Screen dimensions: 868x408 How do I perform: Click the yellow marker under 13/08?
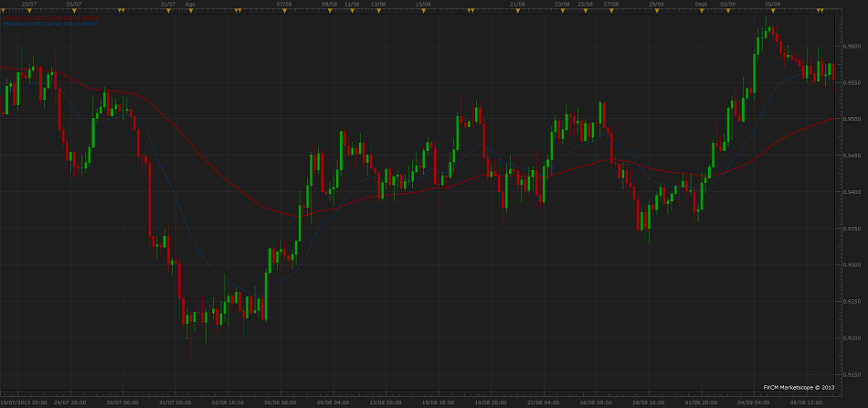(376, 10)
